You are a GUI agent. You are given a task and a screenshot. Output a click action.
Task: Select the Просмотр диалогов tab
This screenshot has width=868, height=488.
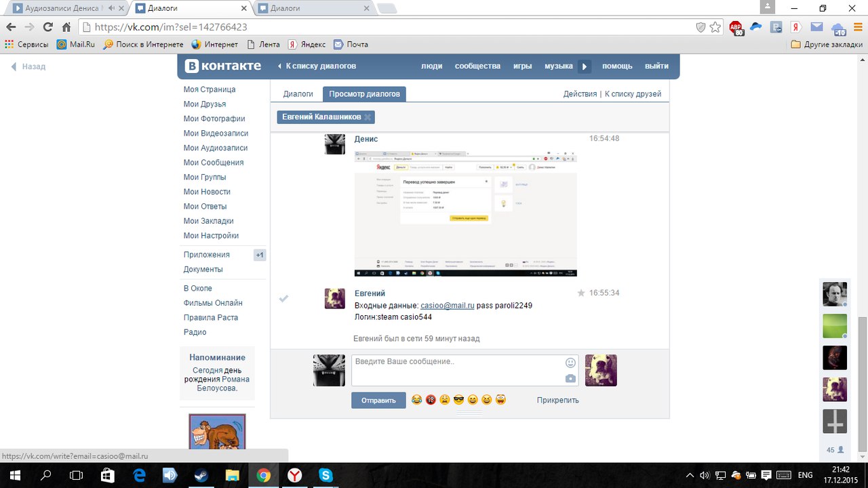[364, 94]
